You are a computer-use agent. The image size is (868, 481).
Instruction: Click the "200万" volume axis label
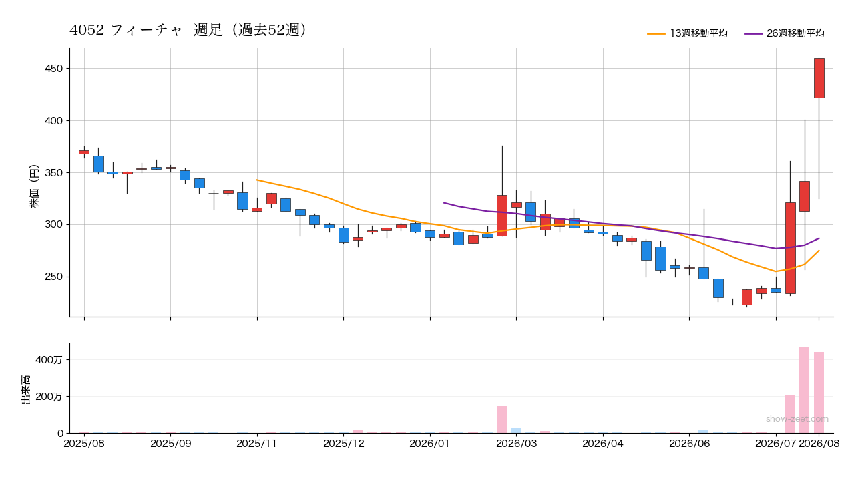pos(50,397)
